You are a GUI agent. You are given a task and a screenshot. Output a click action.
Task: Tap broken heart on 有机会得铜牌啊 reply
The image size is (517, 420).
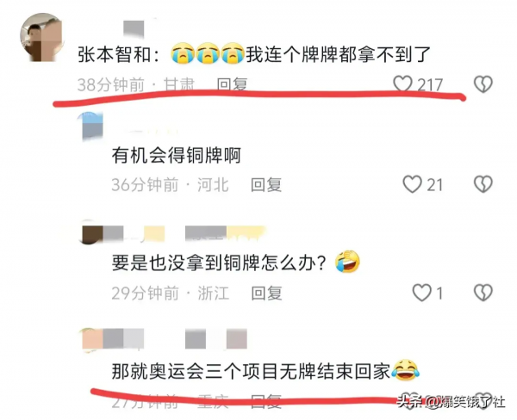[483, 184]
